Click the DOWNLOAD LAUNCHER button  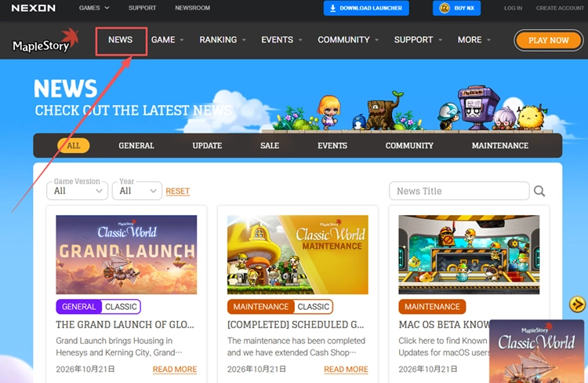pos(366,8)
